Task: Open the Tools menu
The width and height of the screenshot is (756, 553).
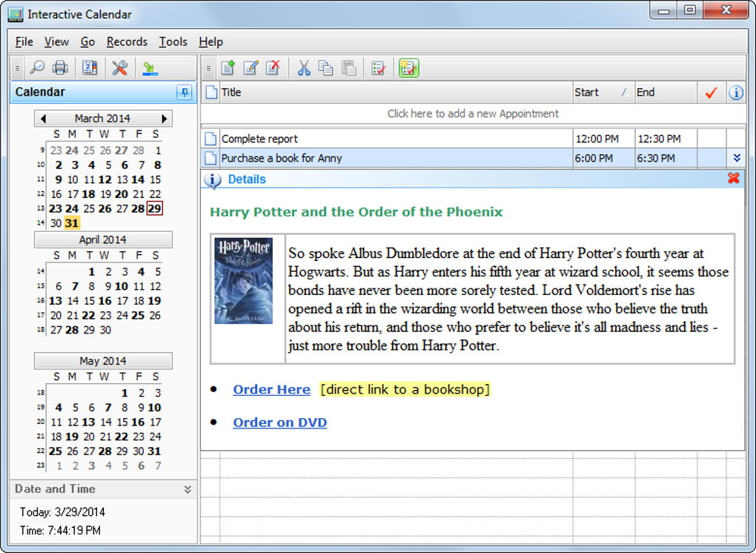Action: pos(173,42)
